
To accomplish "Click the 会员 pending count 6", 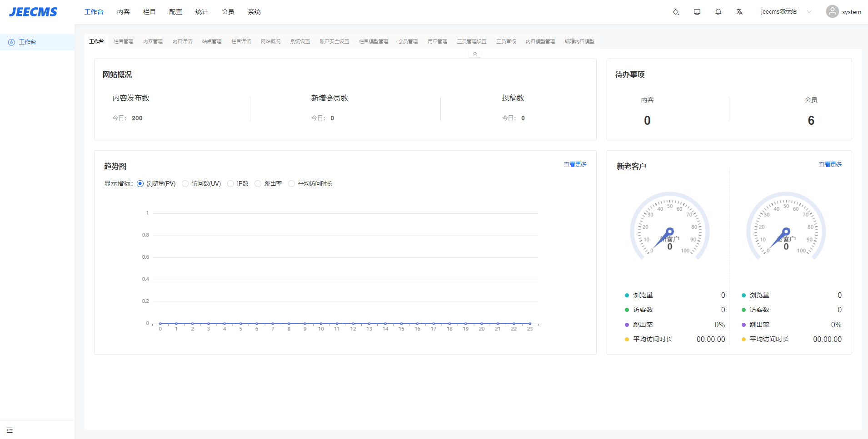I will point(811,120).
